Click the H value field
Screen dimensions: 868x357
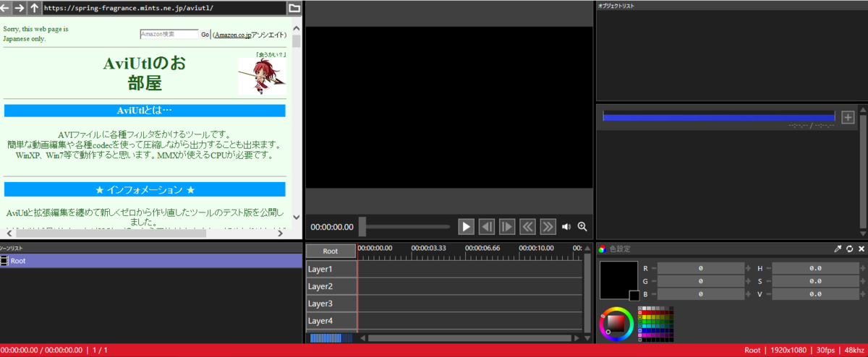point(815,268)
